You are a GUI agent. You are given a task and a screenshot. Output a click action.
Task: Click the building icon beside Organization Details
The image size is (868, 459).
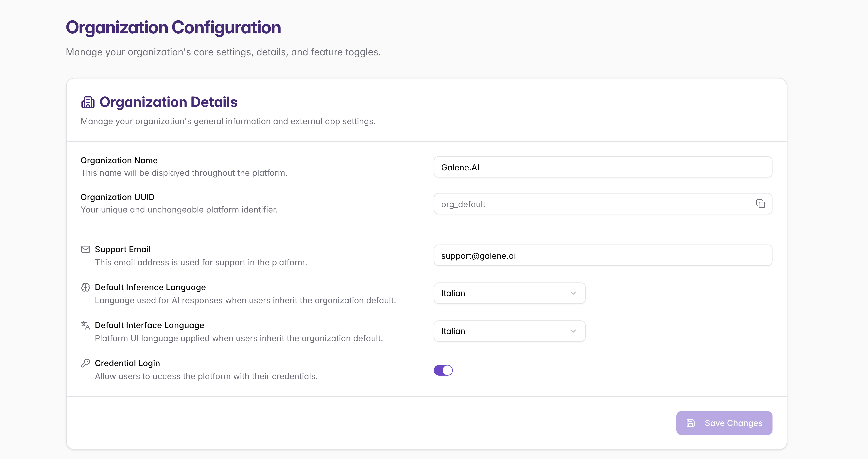tap(88, 102)
